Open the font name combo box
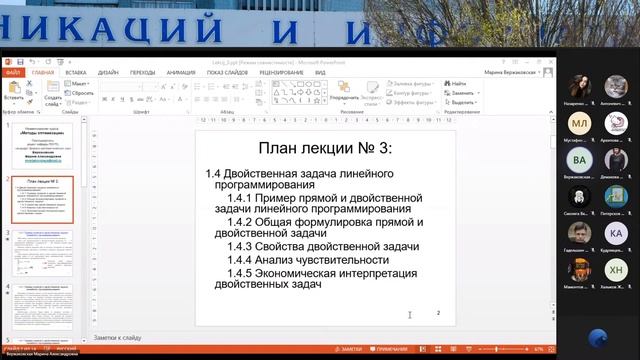Screen dimensions: 640x360 coord(121,87)
